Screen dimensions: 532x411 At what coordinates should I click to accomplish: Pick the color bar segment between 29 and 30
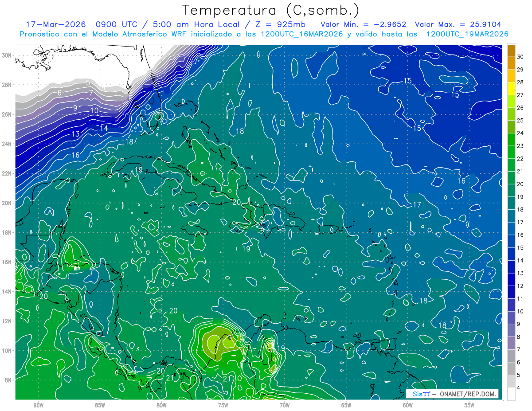[x=511, y=63]
